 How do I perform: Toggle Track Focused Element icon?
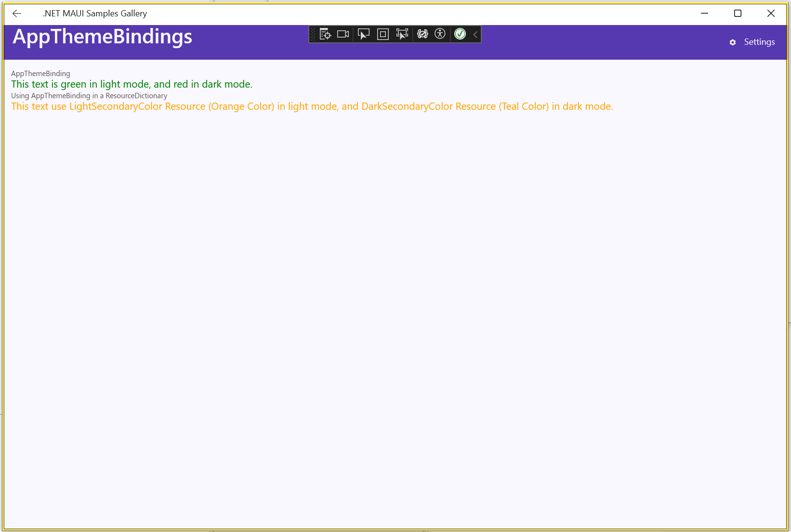pos(402,34)
